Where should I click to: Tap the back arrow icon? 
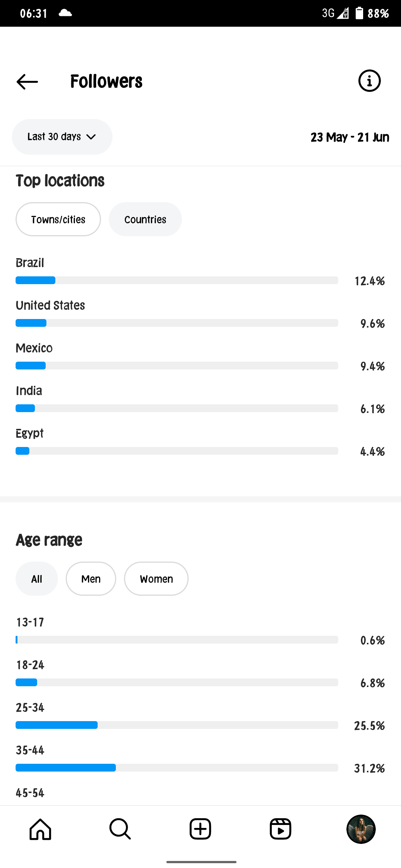tap(27, 82)
